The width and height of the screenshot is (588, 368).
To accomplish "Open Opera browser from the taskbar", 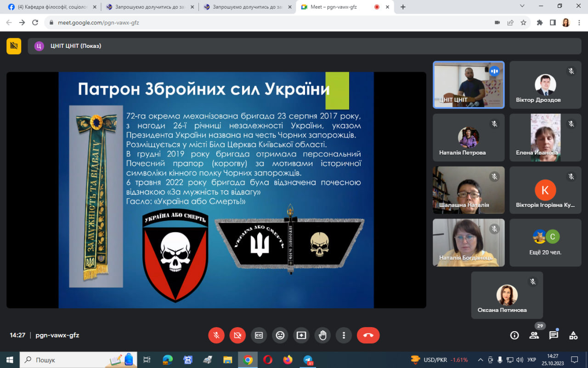I will coord(268,360).
